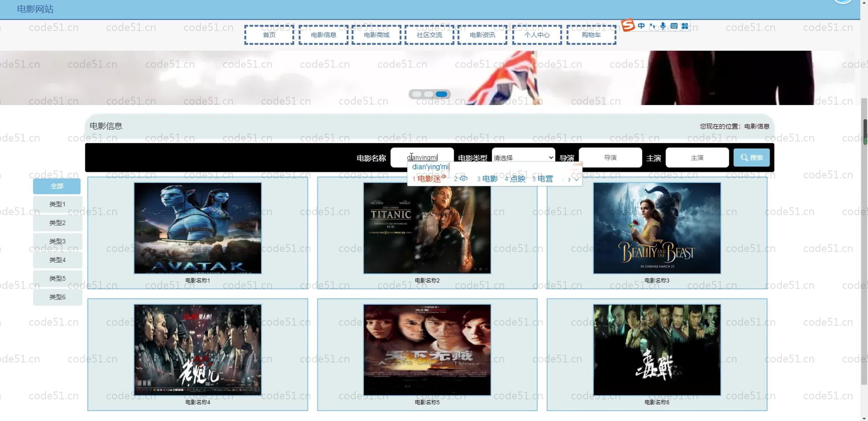Click the 电影名称1 caption
This screenshot has width=868, height=421.
[x=198, y=280]
